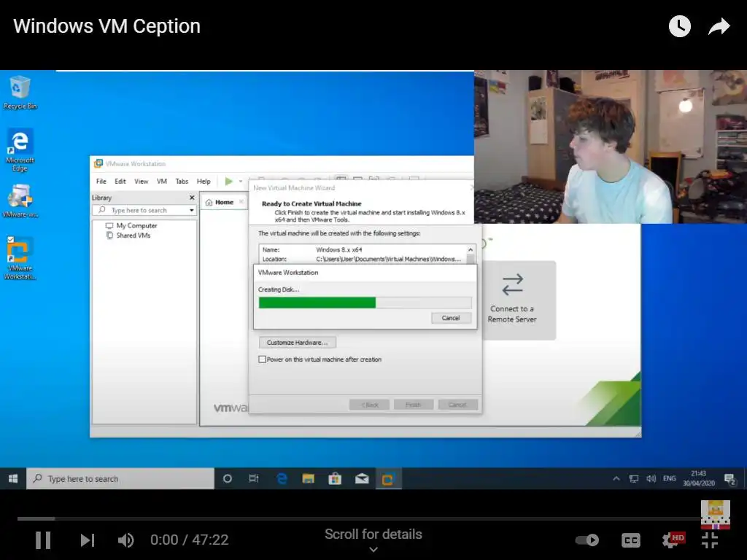Skip to the next video
The width and height of the screenshot is (747, 560).
click(x=88, y=540)
